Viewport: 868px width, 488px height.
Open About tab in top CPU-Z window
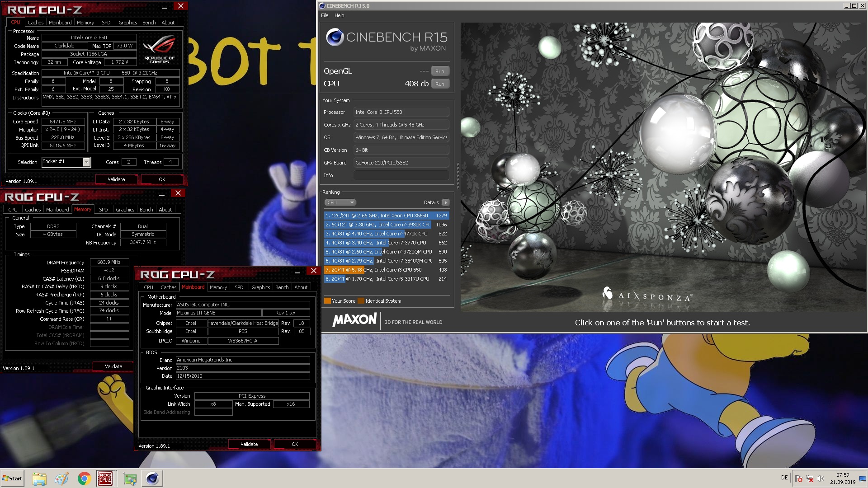point(168,23)
